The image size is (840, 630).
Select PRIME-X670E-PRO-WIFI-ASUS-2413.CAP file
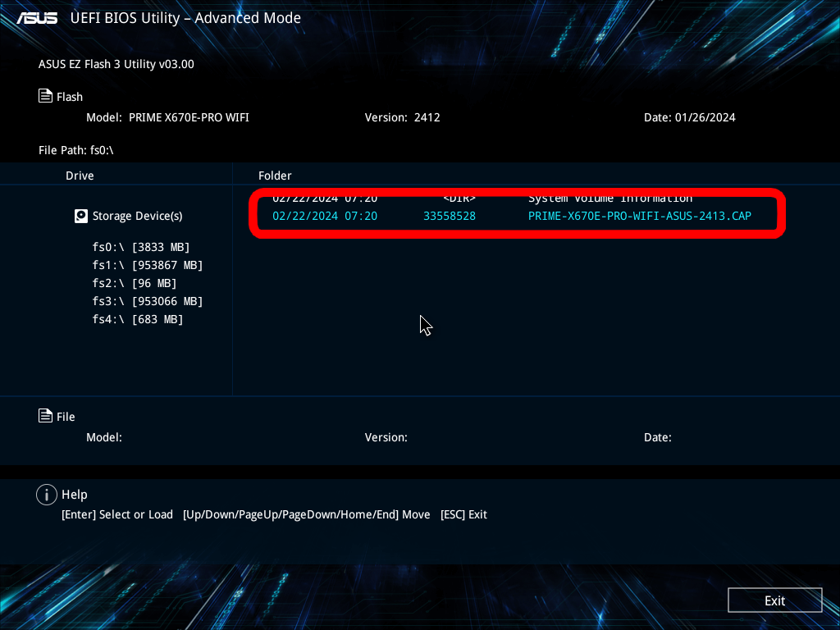640,216
